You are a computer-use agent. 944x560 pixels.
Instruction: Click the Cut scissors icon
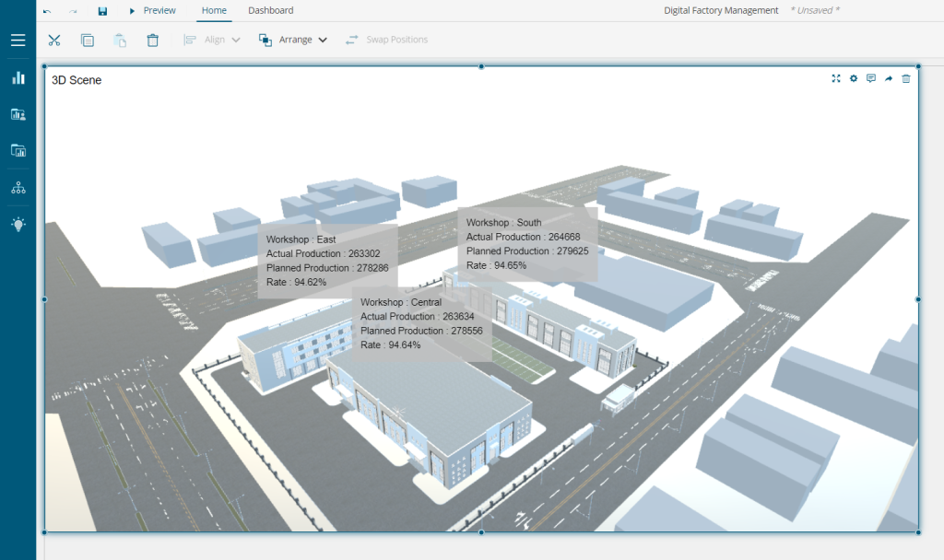point(54,41)
